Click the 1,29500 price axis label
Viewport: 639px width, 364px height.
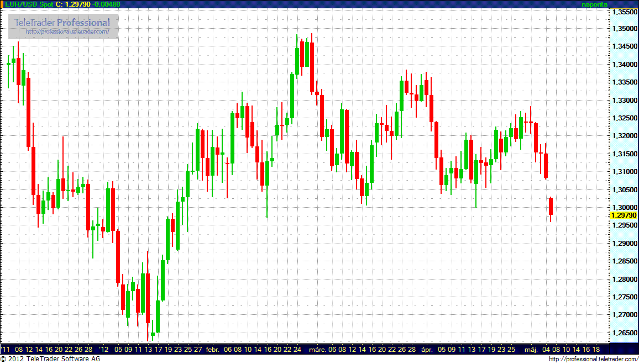tap(624, 225)
